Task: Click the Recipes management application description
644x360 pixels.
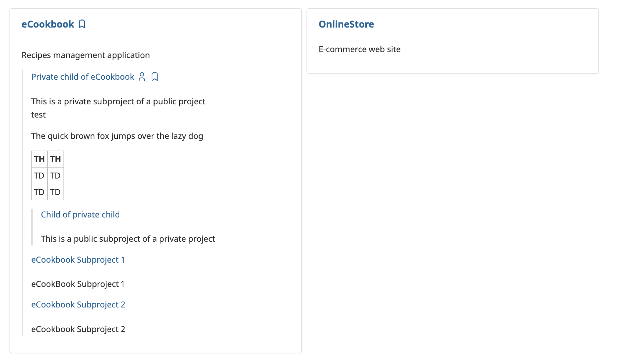Action: click(86, 55)
